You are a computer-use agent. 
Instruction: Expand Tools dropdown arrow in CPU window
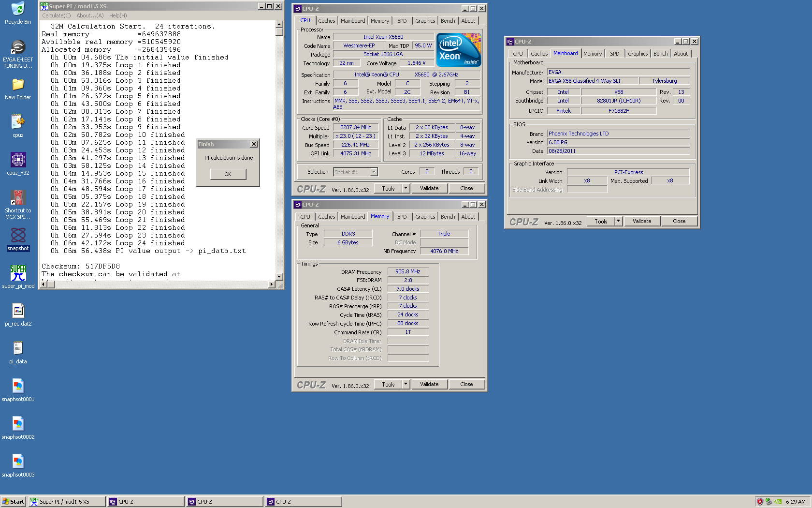click(406, 188)
